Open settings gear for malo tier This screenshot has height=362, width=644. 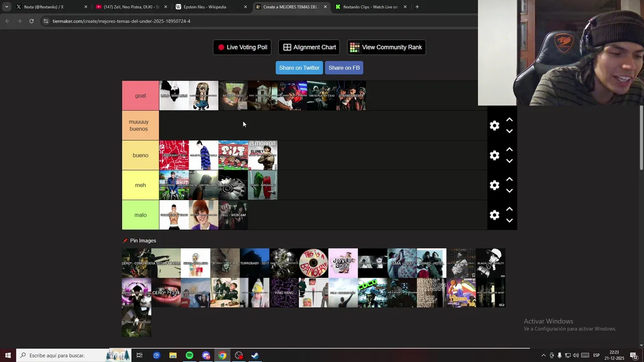pos(495,215)
